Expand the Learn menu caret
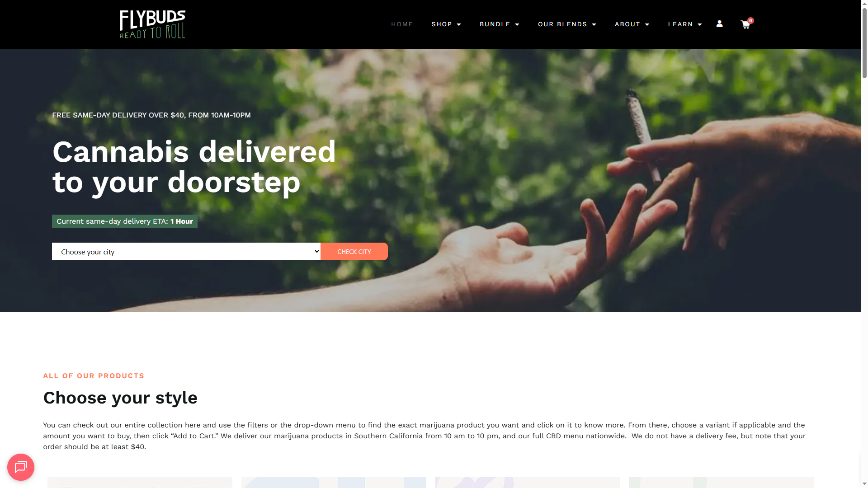Image resolution: width=868 pixels, height=488 pixels. point(700,24)
